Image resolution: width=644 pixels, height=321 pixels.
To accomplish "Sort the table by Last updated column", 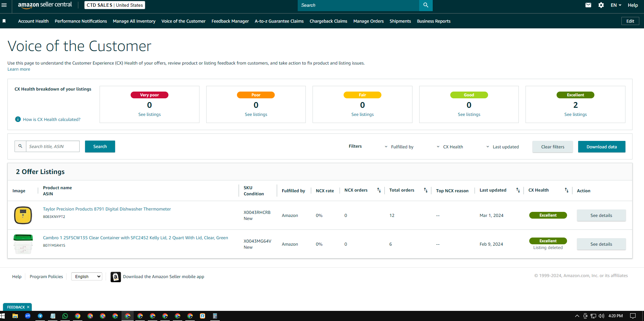I will coord(518,190).
